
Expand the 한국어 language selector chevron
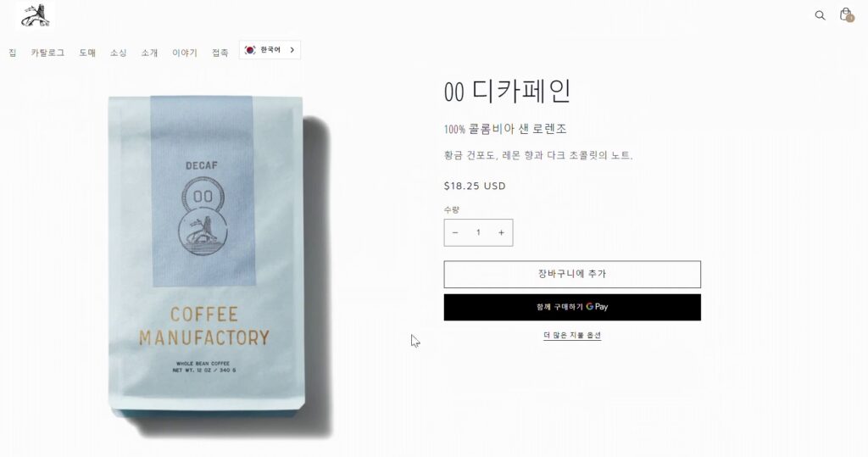pyautogui.click(x=292, y=50)
